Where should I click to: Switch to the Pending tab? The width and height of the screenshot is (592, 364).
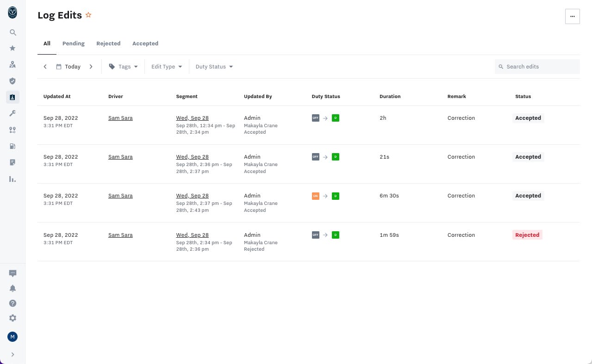(74, 43)
